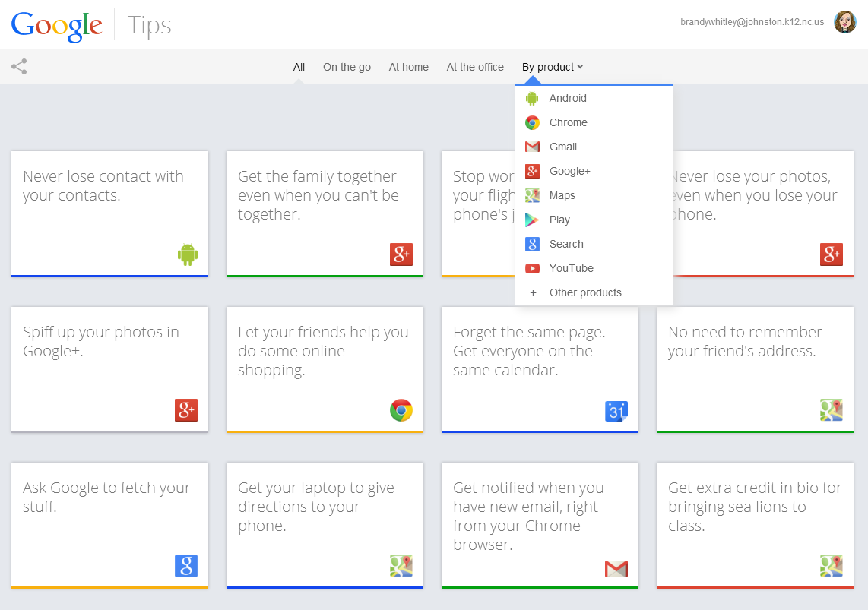The width and height of the screenshot is (868, 610).
Task: Select the Android icon in the product menu
Action: coord(532,99)
